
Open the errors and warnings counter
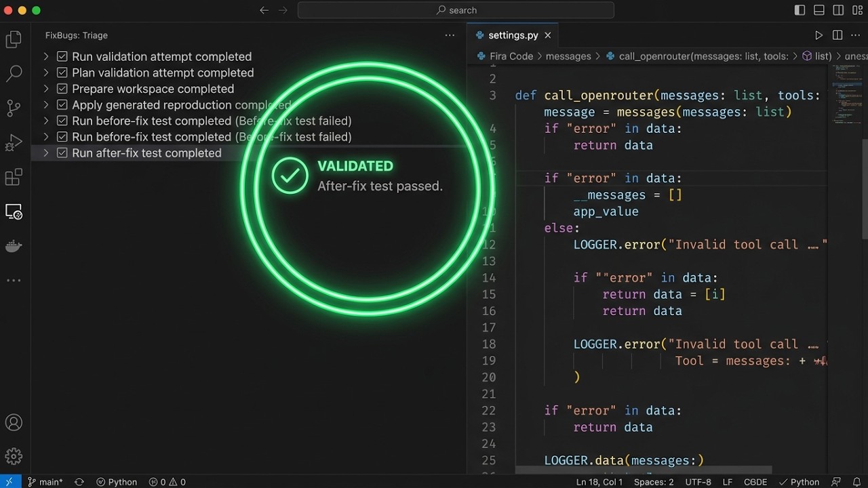point(167,482)
